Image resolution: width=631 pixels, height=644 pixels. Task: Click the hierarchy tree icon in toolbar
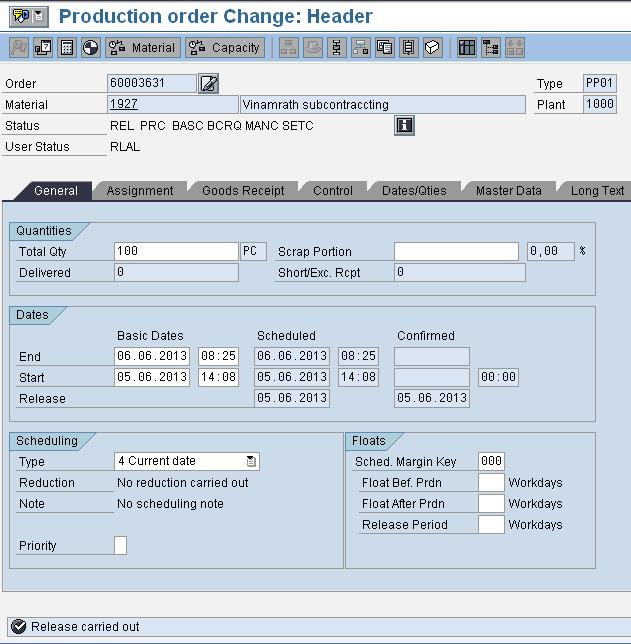click(491, 47)
